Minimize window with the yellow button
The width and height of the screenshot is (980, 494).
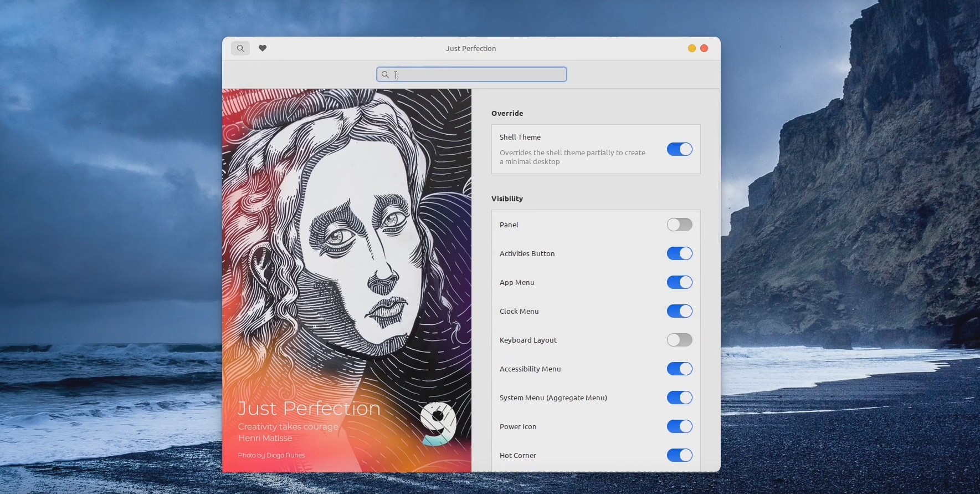691,48
